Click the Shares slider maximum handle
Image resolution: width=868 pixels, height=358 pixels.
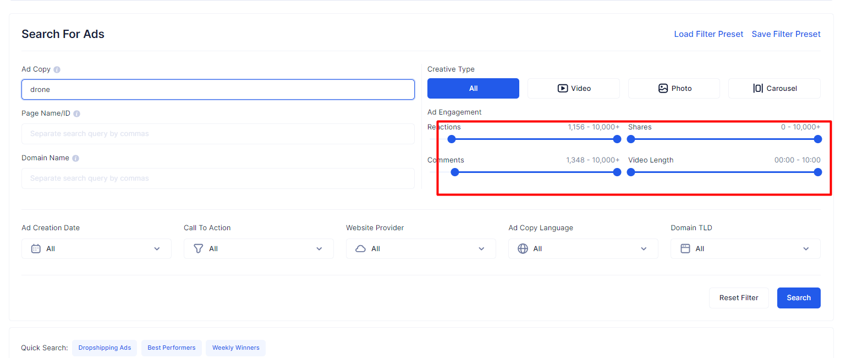tap(818, 139)
